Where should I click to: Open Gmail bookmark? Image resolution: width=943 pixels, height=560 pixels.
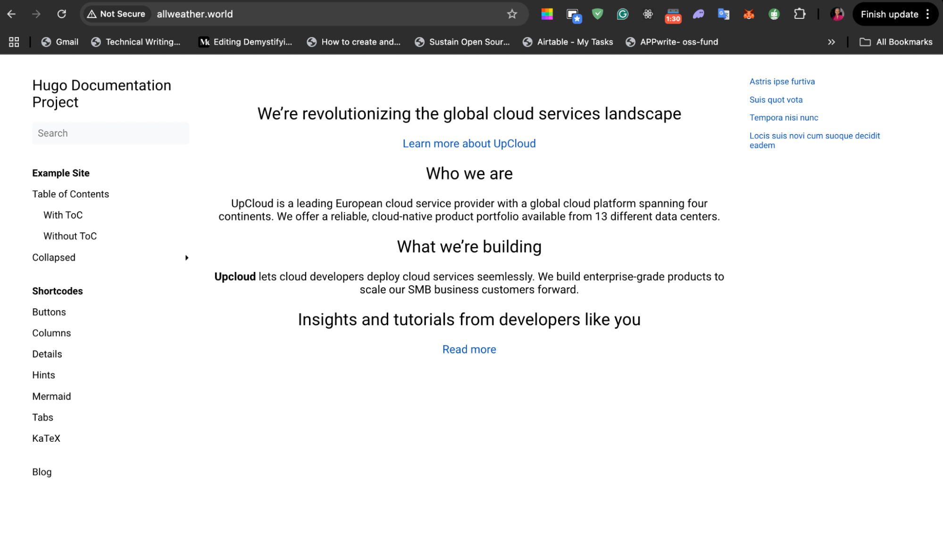60,42
